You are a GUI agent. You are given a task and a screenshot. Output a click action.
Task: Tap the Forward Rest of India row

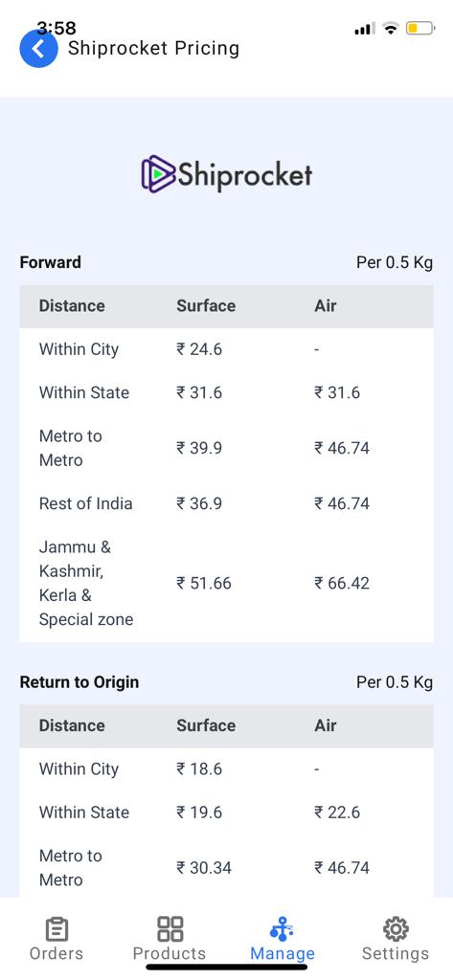pyautogui.click(x=226, y=503)
